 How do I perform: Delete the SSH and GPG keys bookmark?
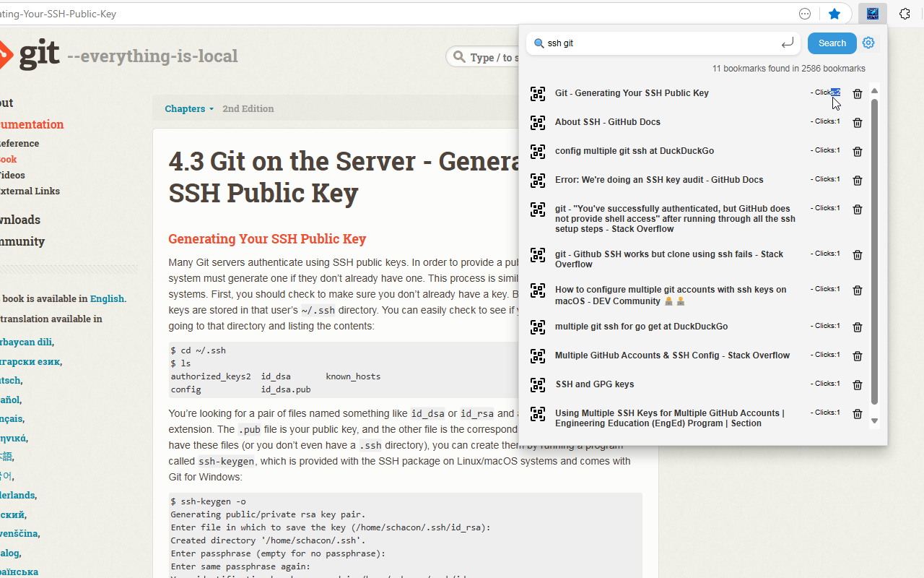tap(858, 385)
